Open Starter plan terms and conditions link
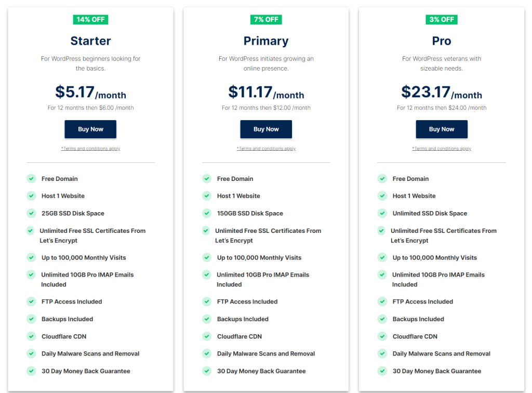Viewport: 532px width, 393px height. tap(90, 149)
